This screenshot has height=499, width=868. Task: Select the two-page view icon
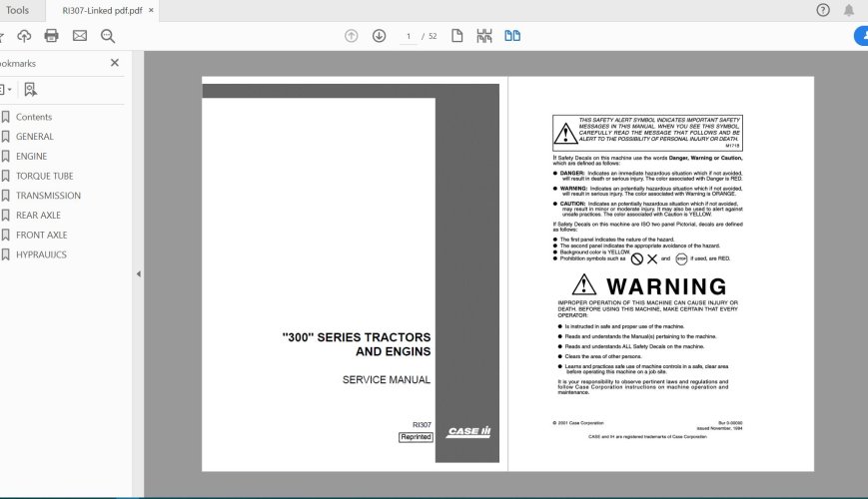coord(512,36)
